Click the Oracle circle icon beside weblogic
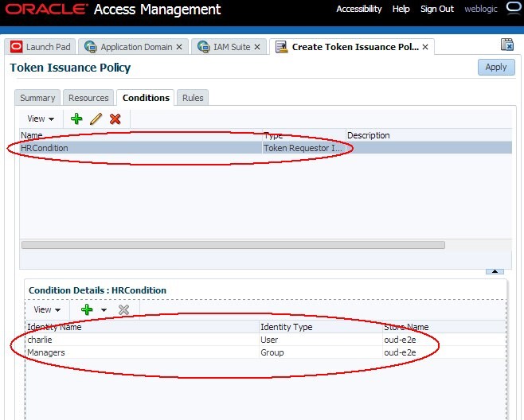The width and height of the screenshot is (524, 420). tap(514, 7)
